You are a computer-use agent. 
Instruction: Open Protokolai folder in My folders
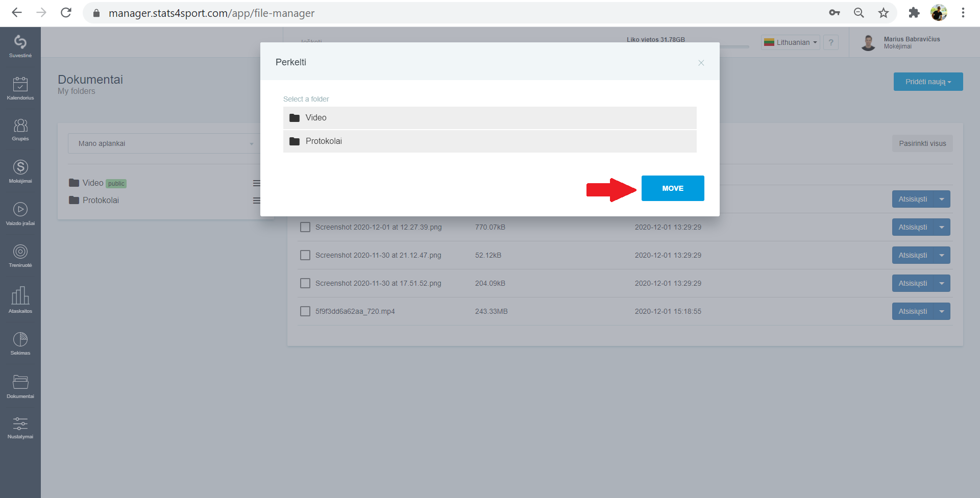[x=94, y=200]
